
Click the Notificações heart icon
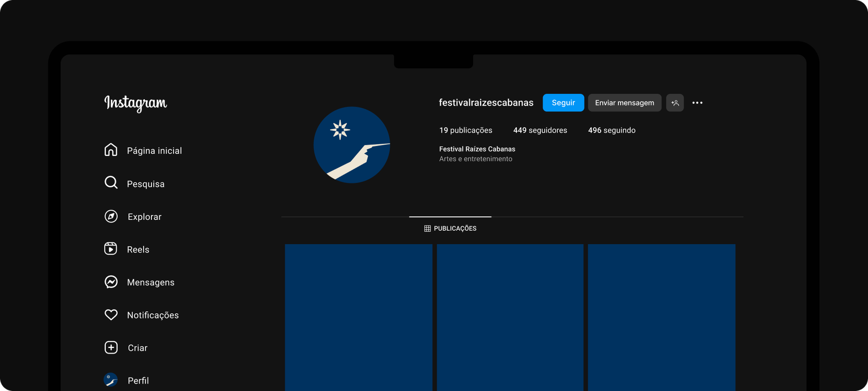111,315
